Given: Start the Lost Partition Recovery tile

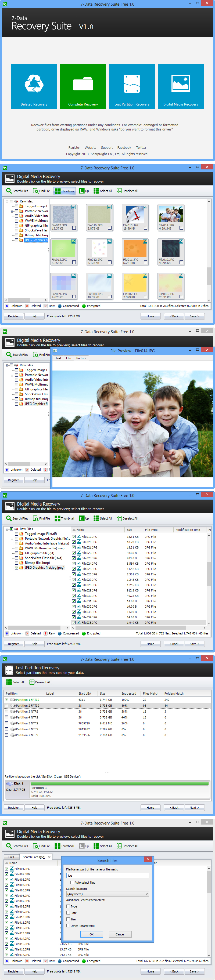Looking at the screenshot, I should (x=132, y=86).
